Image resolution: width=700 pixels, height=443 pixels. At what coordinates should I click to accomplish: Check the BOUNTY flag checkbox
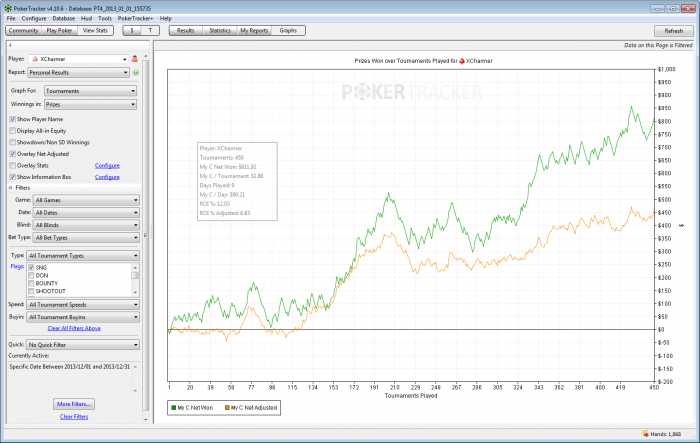pyautogui.click(x=31, y=284)
